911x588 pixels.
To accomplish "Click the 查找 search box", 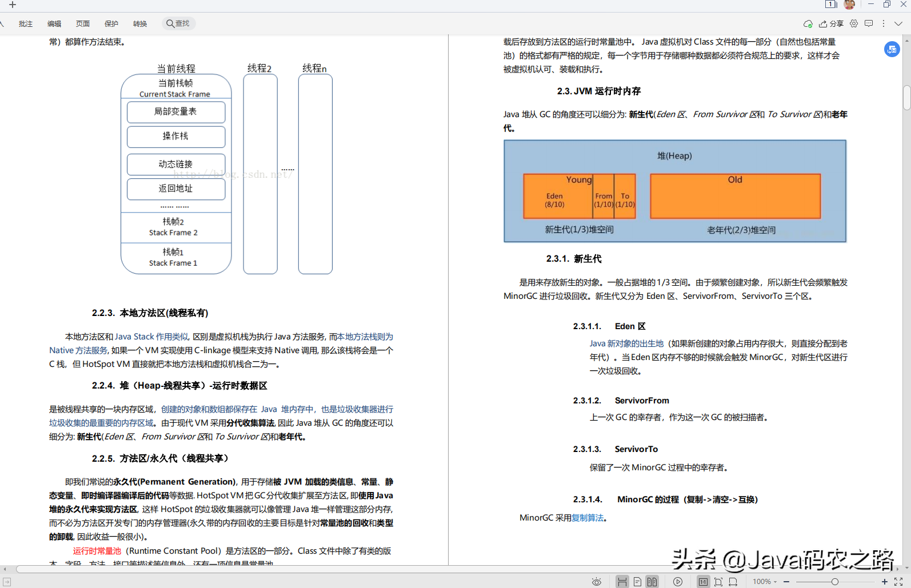I will (x=178, y=23).
